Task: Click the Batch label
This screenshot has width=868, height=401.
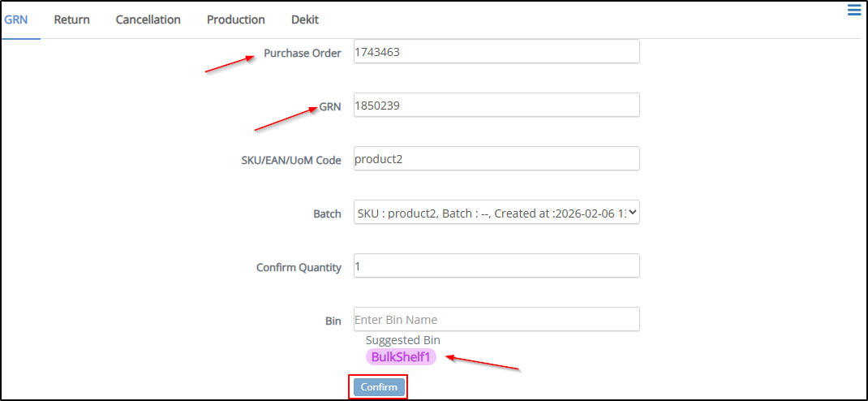Action: (x=327, y=214)
